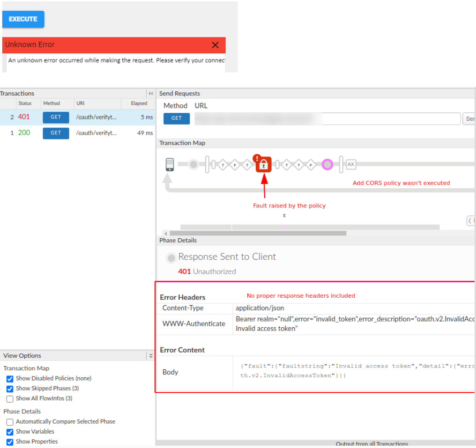Click the GET method button under Send Requests

pos(176,118)
